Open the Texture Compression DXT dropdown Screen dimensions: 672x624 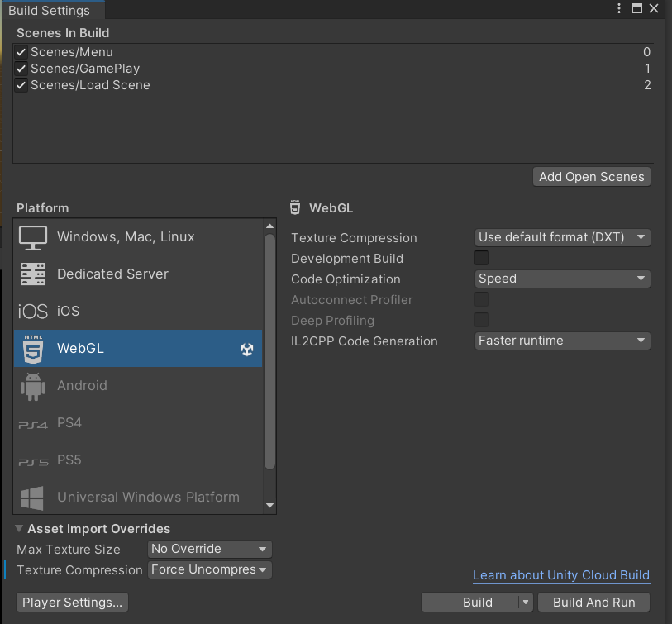tap(563, 237)
